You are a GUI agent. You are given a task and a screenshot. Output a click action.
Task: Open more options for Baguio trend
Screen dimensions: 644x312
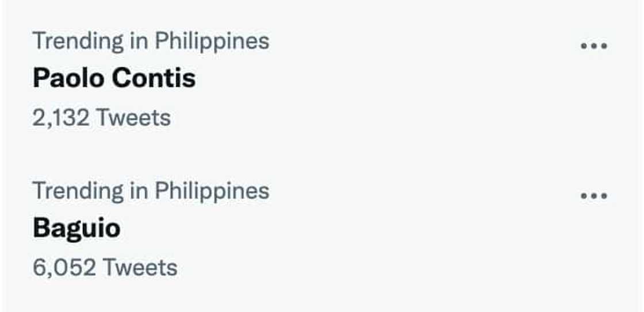click(593, 196)
